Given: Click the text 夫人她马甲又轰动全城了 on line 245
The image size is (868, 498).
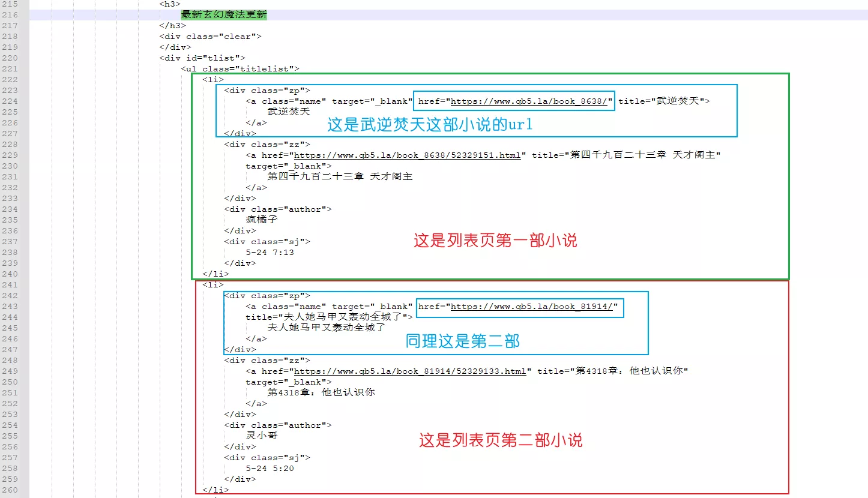Looking at the screenshot, I should [326, 328].
